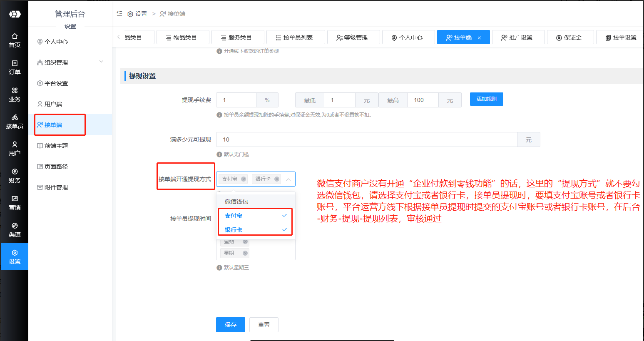Focus the 满多少元可提现 amount input
The image size is (644, 341).
[367, 139]
